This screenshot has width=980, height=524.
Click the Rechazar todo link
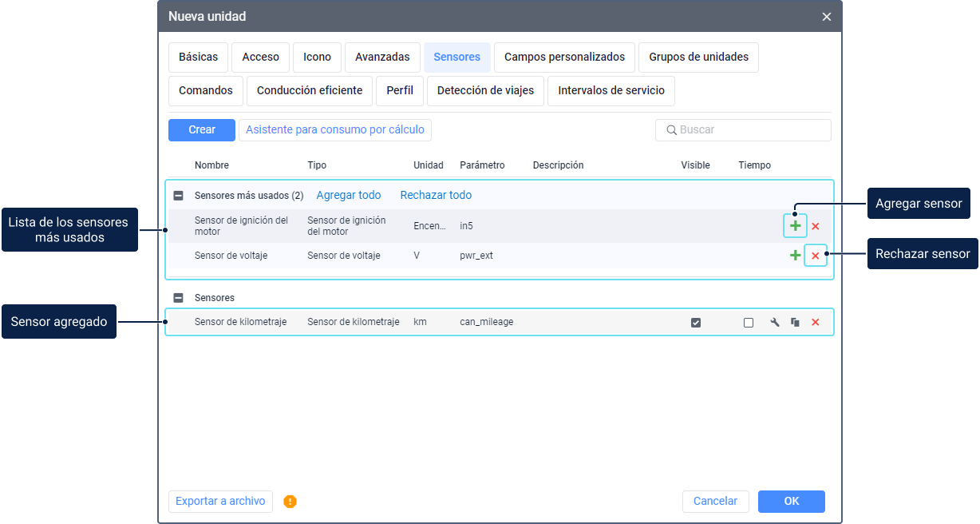pyautogui.click(x=436, y=196)
